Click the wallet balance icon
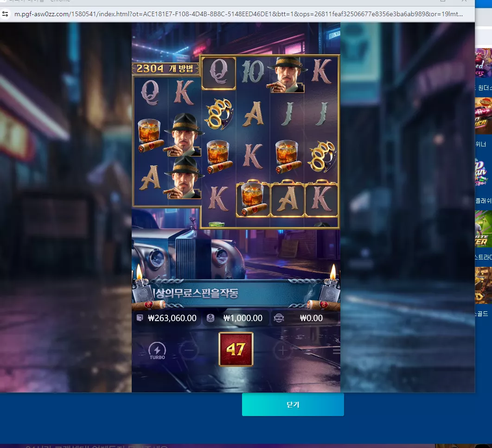The width and height of the screenshot is (492, 448). tap(140, 318)
